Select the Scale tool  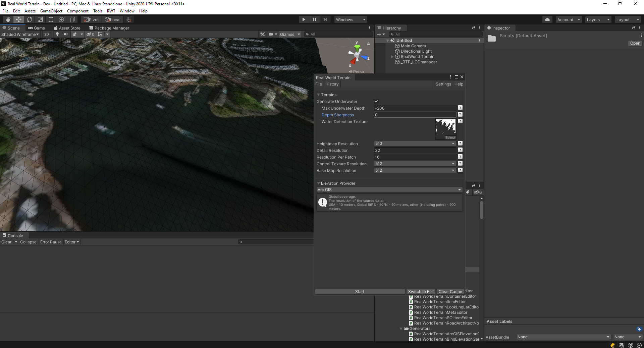[40, 19]
